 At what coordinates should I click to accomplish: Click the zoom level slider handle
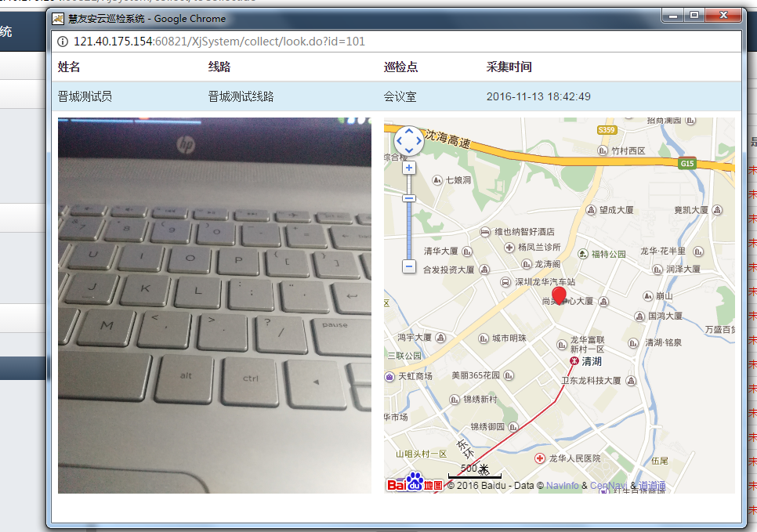[408, 197]
